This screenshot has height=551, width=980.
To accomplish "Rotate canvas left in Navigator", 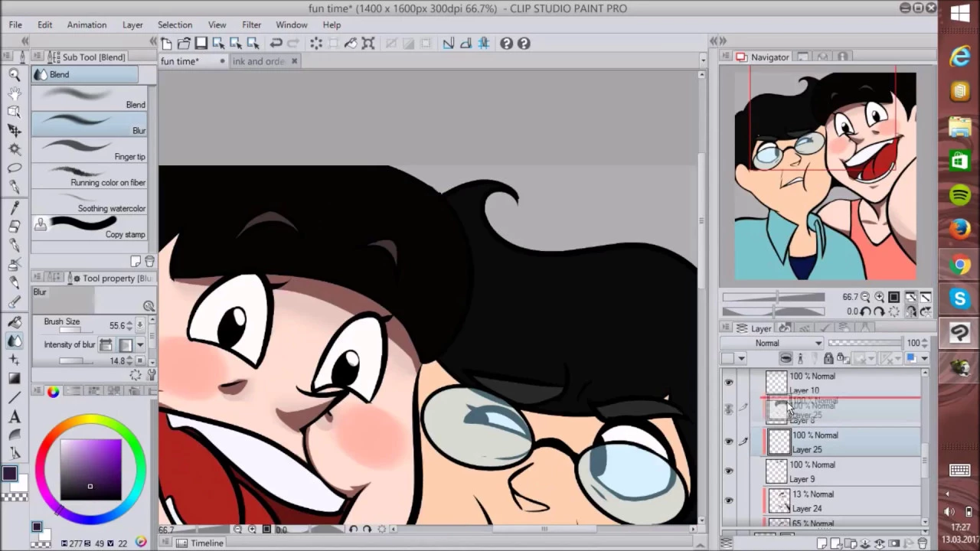I will coord(865,311).
